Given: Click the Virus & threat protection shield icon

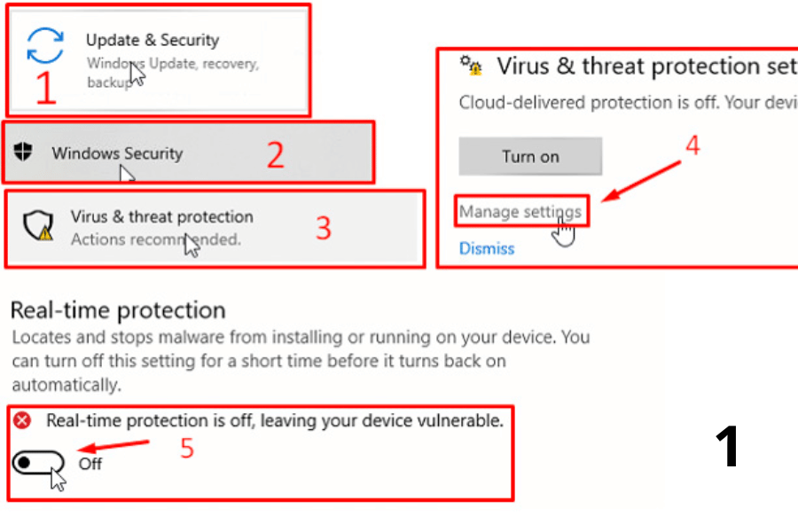Looking at the screenshot, I should point(39,227).
